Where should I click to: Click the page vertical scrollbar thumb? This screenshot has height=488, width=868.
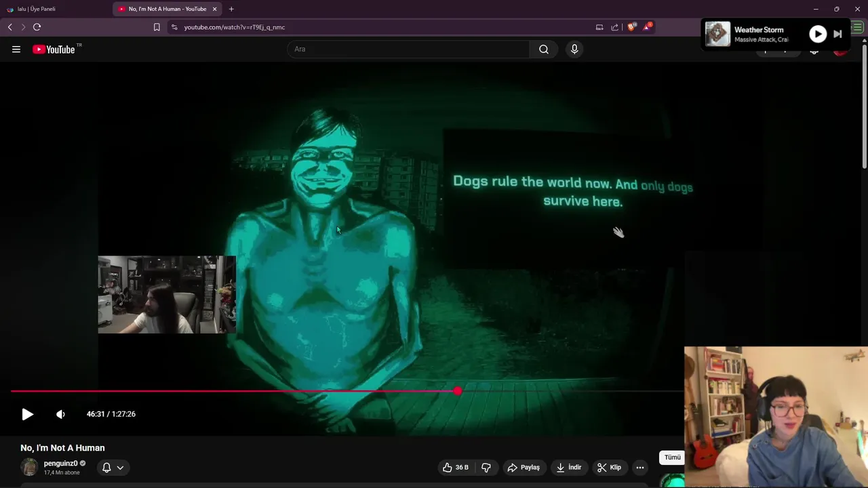[865, 105]
